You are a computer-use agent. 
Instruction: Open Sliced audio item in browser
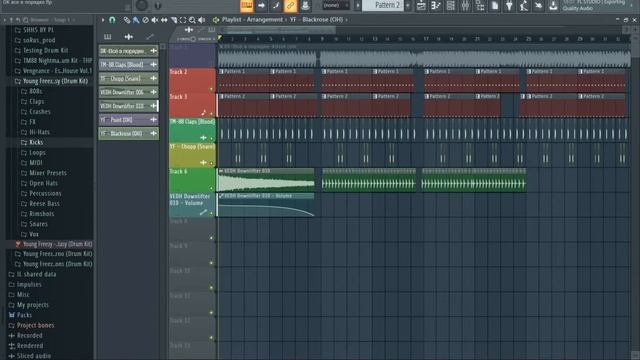pos(34,356)
